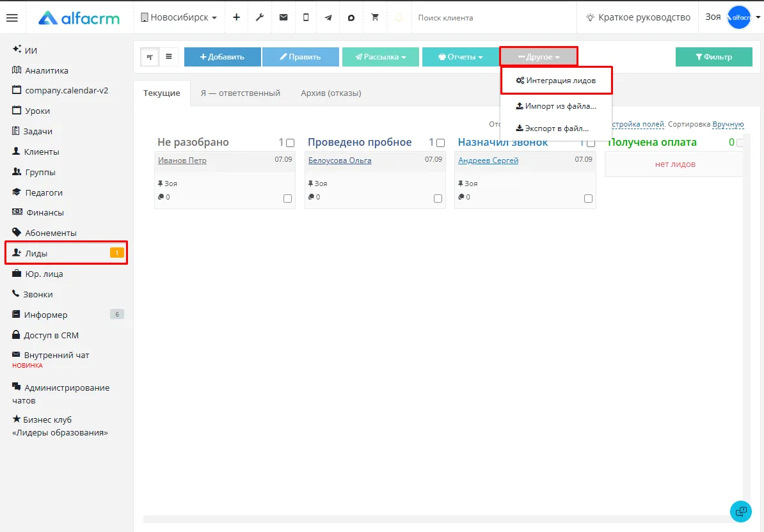The width and height of the screenshot is (764, 532).
Task: Open the Новосибирск branch dropdown
Action: (x=179, y=17)
